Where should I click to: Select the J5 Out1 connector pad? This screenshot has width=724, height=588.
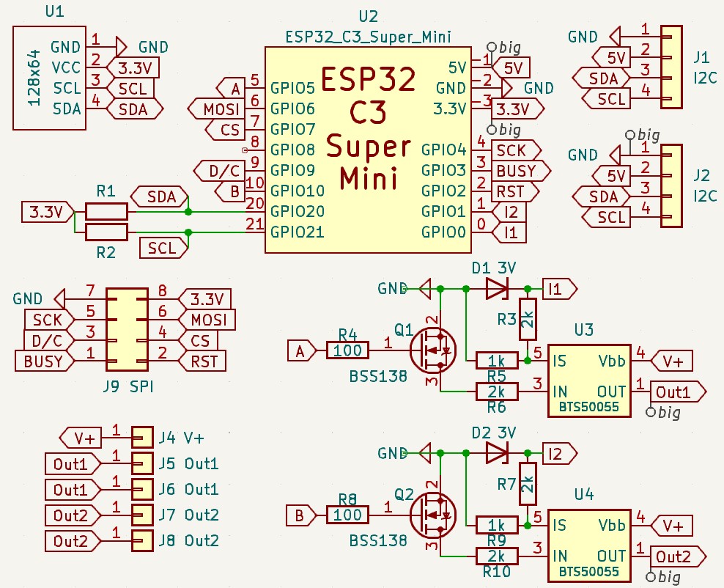pyautogui.click(x=142, y=463)
